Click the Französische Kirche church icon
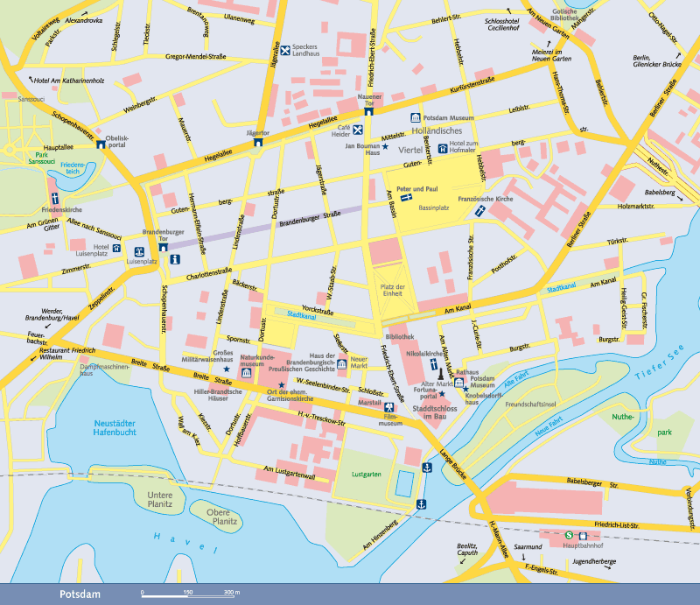The width and height of the screenshot is (700, 605). (479, 211)
